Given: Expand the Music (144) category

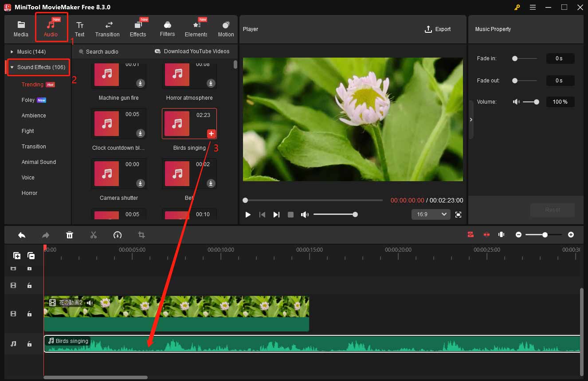Looking at the screenshot, I should coord(31,52).
